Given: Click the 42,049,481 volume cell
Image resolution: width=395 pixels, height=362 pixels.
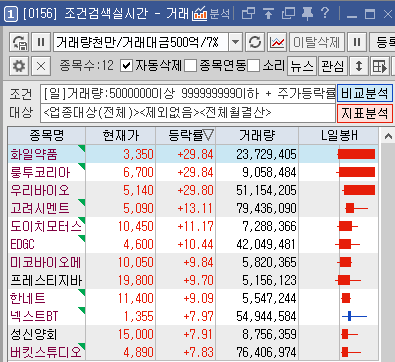Looking at the screenshot, I should 266,244.
